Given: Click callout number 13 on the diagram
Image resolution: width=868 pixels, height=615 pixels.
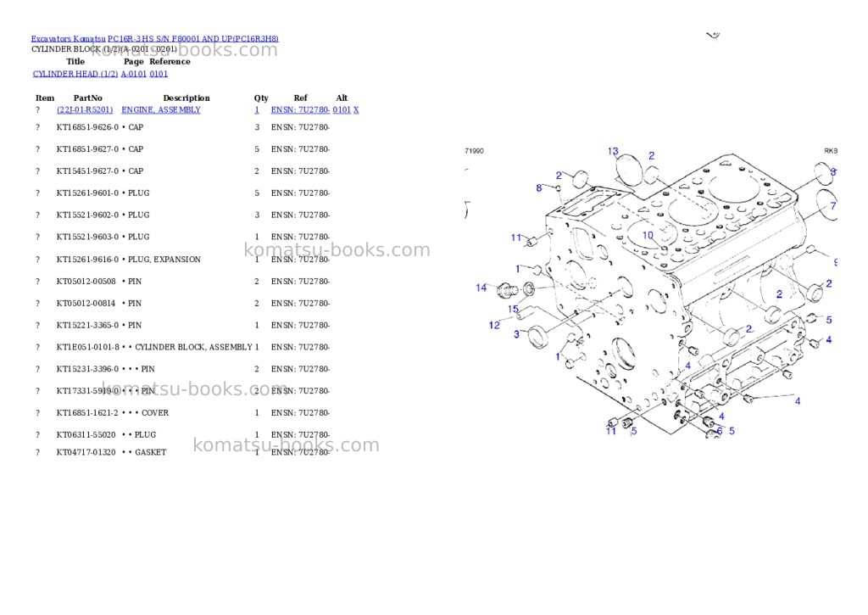Looking at the screenshot, I should tap(613, 151).
